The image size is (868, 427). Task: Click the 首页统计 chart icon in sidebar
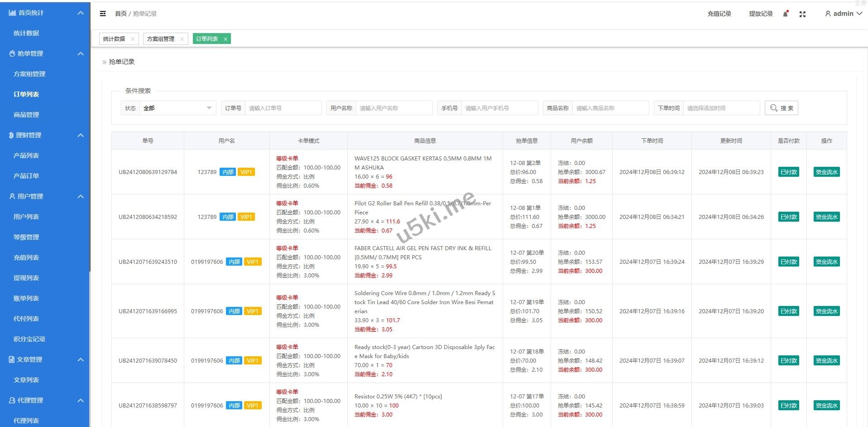point(12,13)
